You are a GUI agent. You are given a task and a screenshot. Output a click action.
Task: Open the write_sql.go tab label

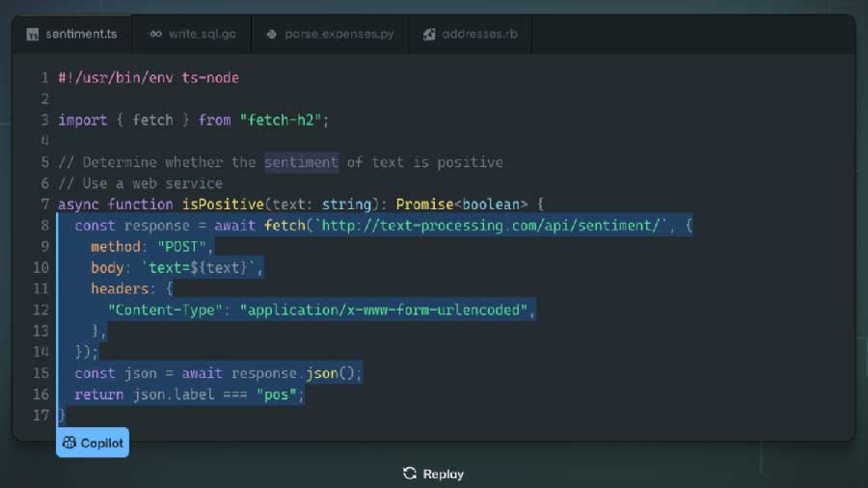(x=201, y=35)
